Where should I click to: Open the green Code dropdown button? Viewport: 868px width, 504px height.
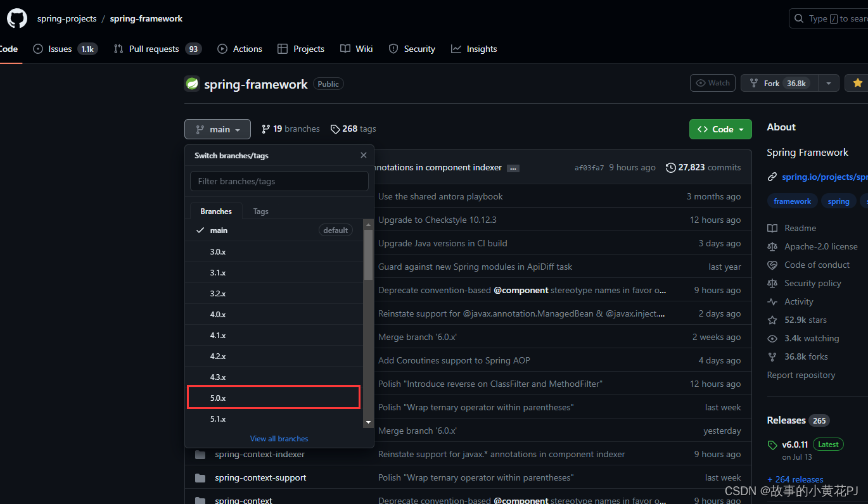[x=720, y=129]
